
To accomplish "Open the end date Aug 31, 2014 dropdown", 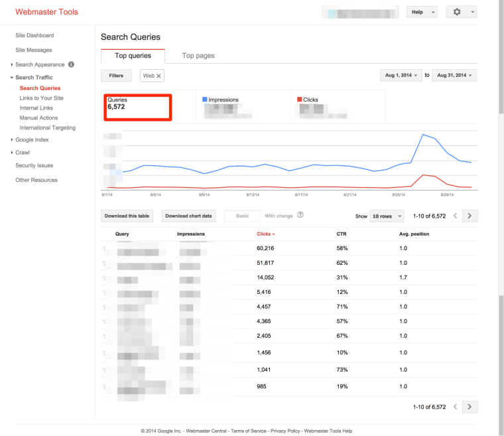I will pos(454,75).
